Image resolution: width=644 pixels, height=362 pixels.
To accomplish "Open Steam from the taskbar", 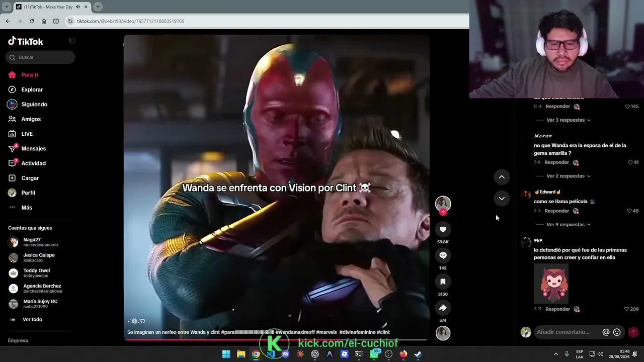I will [x=418, y=354].
